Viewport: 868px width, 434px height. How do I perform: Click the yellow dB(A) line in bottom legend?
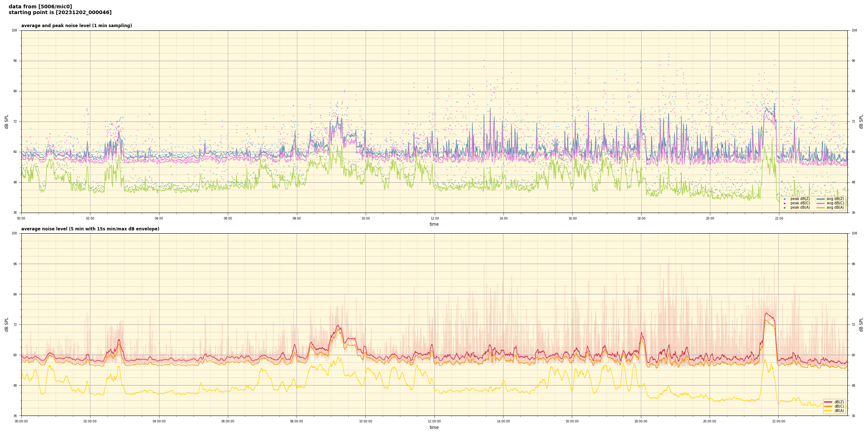tap(829, 410)
